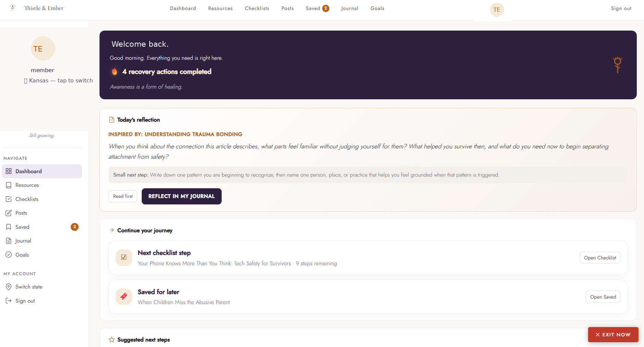Viewport: 644px width, 347px height.
Task: Click 'Your Phone Knows More Than You Think' title
Action: [x=214, y=264]
